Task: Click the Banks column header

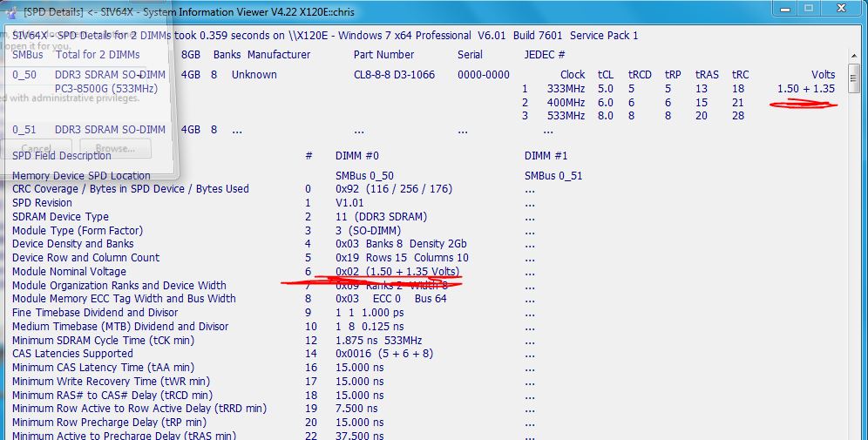Action: (x=227, y=55)
